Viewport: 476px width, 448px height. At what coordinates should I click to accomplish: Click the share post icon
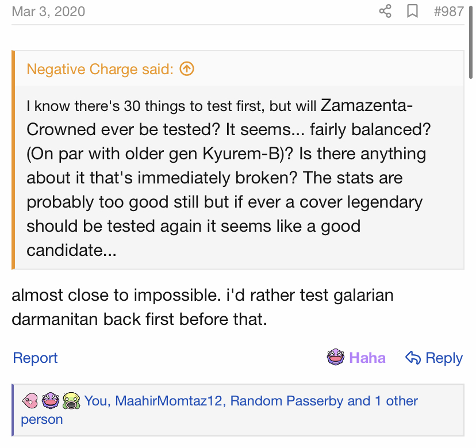pyautogui.click(x=385, y=11)
